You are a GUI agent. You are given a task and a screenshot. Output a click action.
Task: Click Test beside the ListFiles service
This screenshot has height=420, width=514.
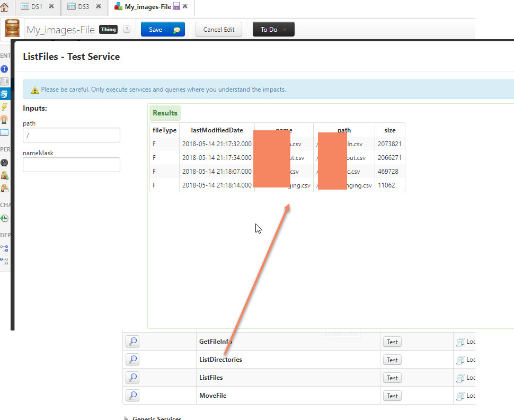tap(392, 377)
